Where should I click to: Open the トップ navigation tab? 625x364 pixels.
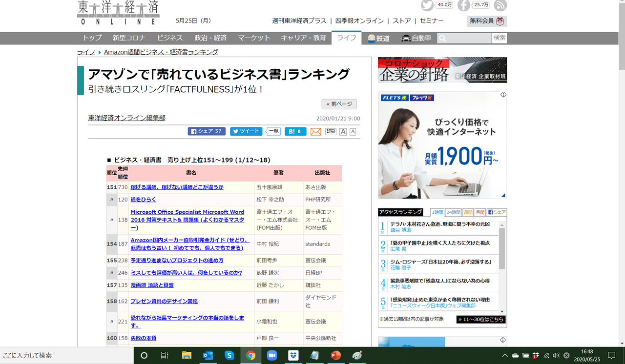(x=92, y=38)
